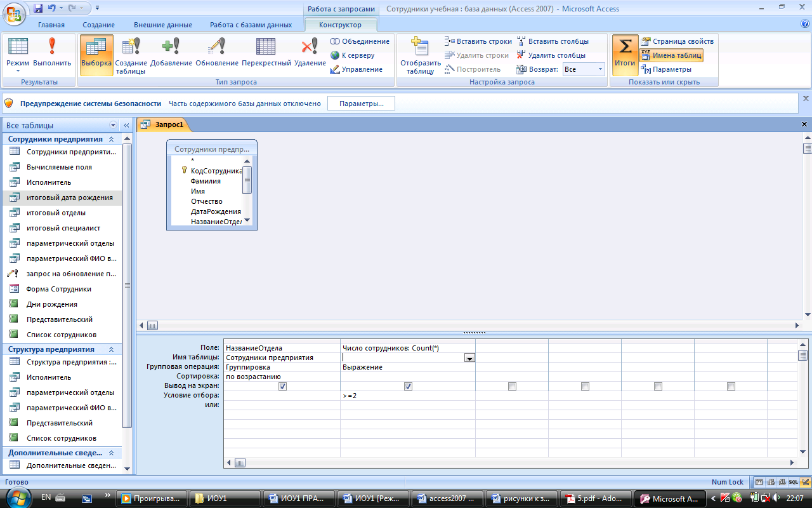Choose the Перекрестный query type
The image size is (812, 508).
pos(266,55)
